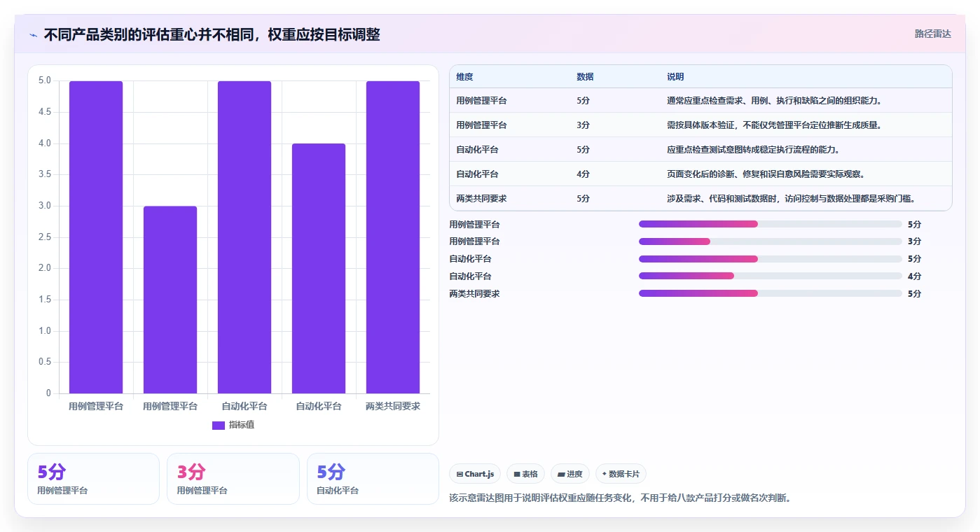Click the 数据 table column header
This screenshot has width=980, height=532.
(585, 77)
